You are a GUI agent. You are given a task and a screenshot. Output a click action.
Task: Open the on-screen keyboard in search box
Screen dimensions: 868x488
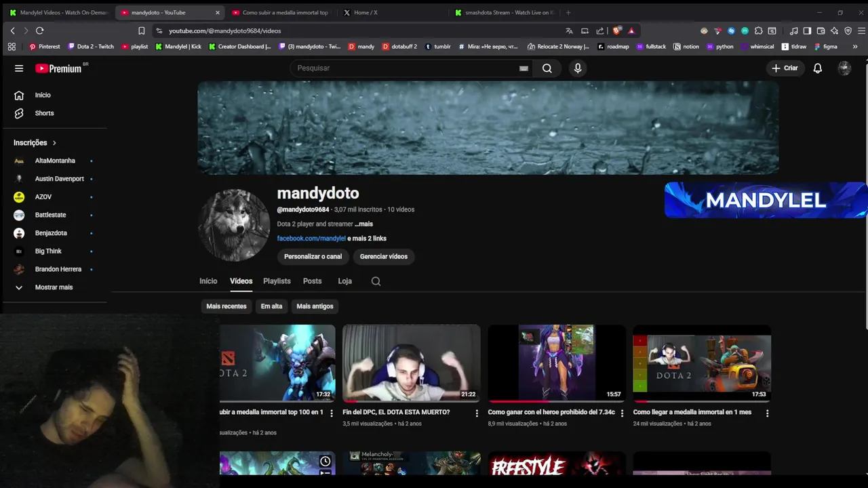(x=524, y=68)
